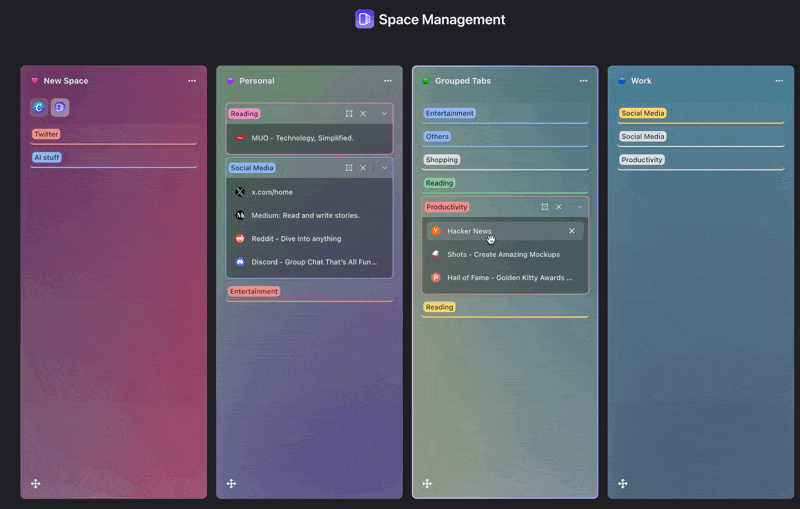
Task: Select the Discord Group Chat tab
Action: point(313,262)
